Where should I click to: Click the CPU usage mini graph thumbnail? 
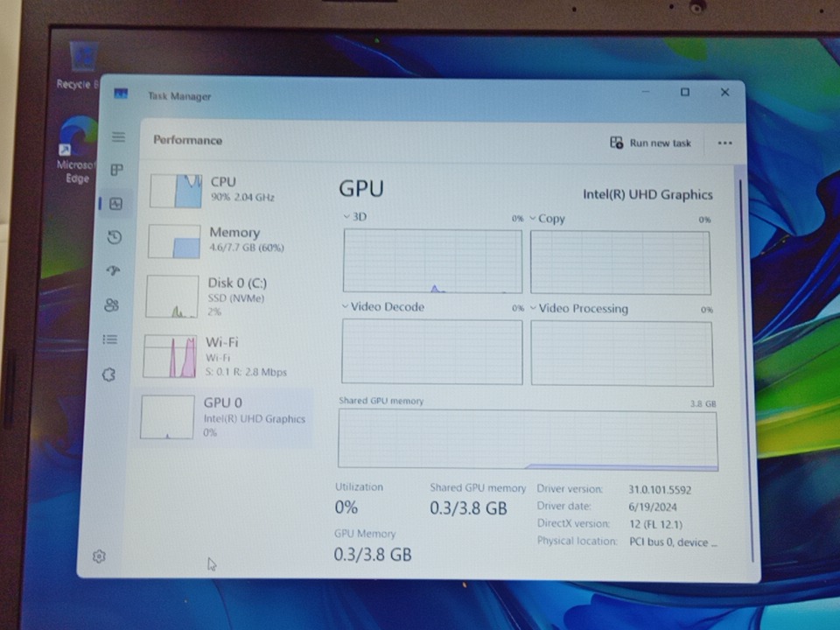click(176, 191)
